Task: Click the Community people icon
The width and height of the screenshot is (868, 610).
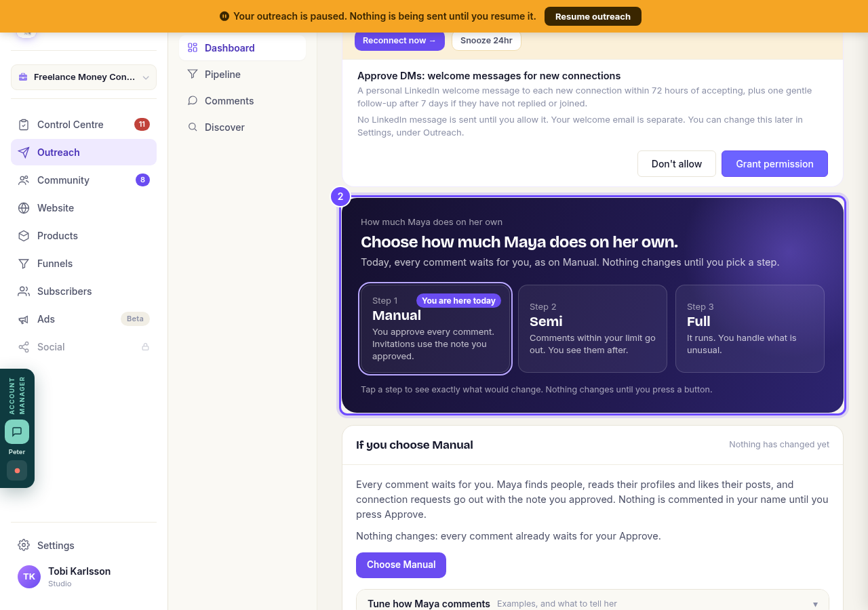Action: click(24, 180)
